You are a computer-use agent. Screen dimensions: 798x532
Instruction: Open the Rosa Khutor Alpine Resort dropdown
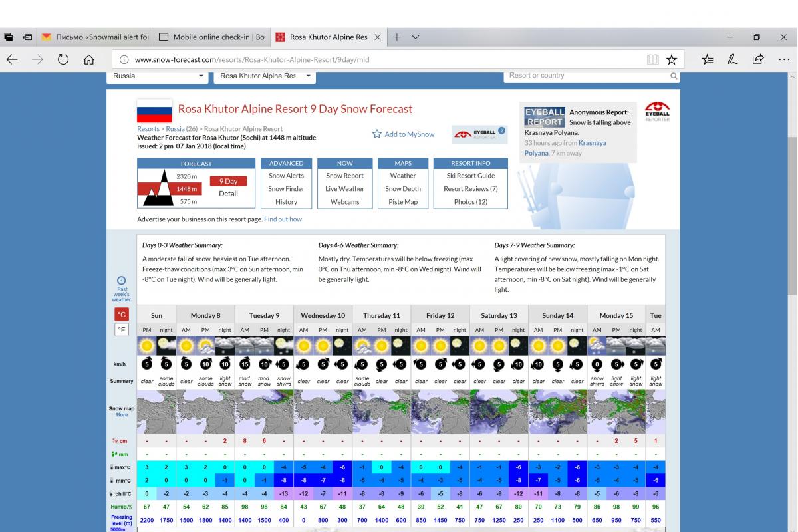pos(264,76)
